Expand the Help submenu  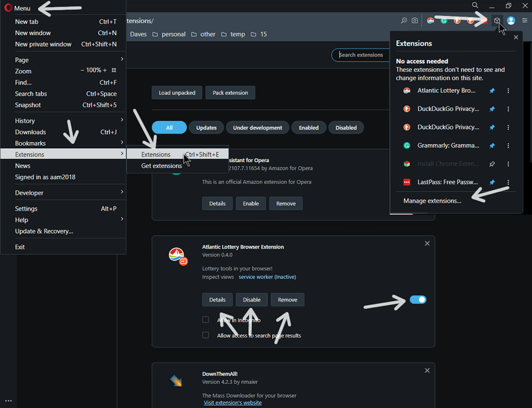[63, 220]
